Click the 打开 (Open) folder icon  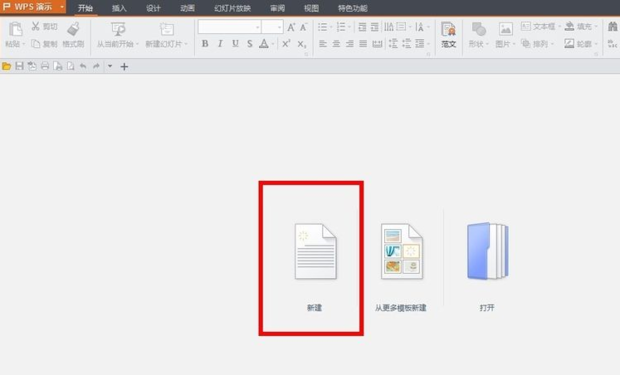point(488,252)
